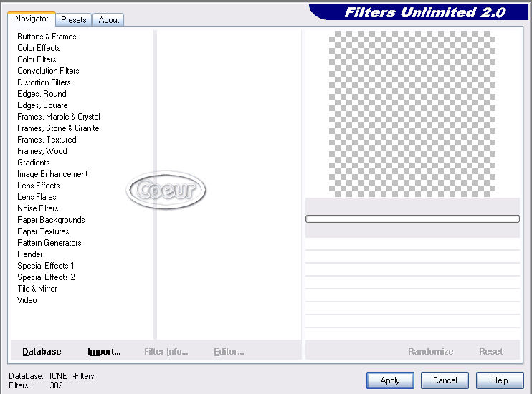Select Distortion Filters category

click(x=44, y=82)
